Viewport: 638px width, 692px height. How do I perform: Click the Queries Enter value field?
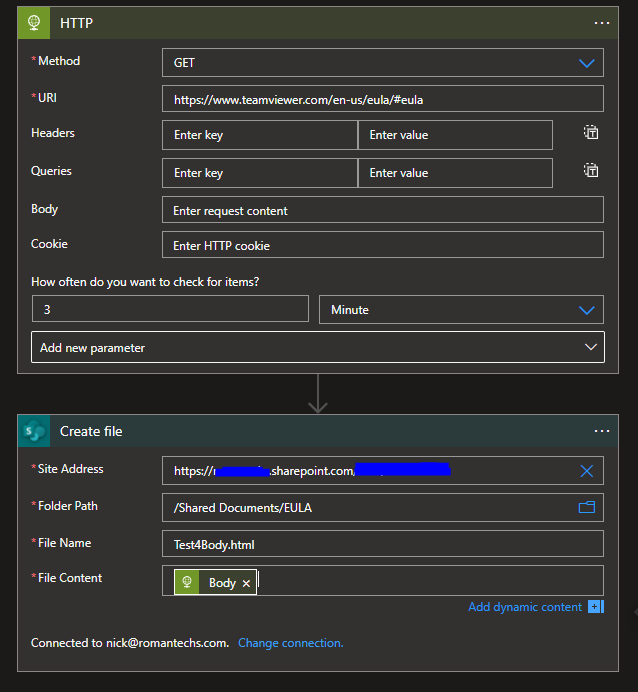pyautogui.click(x=455, y=173)
